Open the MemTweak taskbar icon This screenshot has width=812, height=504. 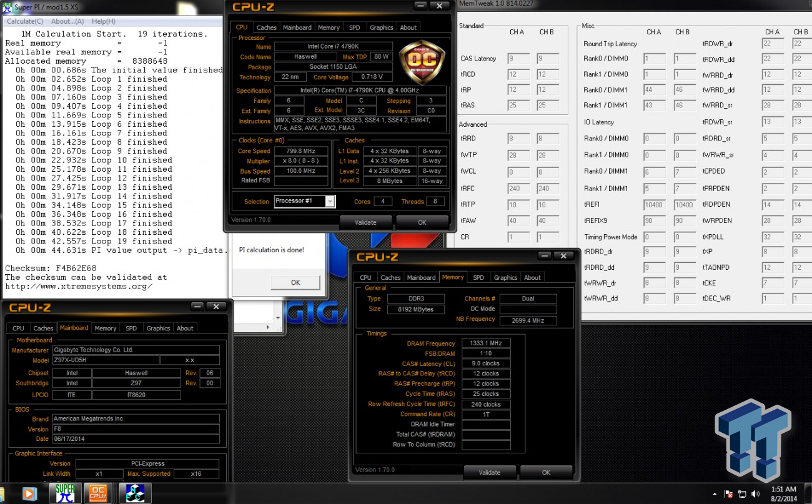point(134,493)
